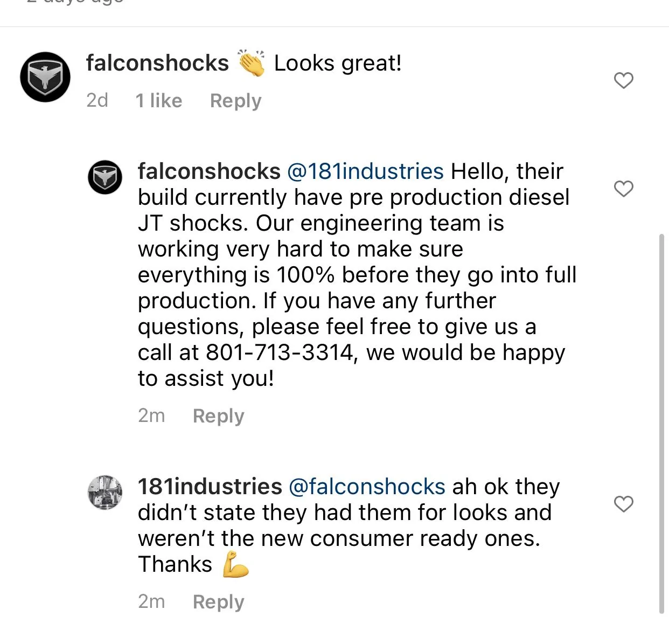Click the flexed biceps emoji after Thanks

click(x=235, y=564)
